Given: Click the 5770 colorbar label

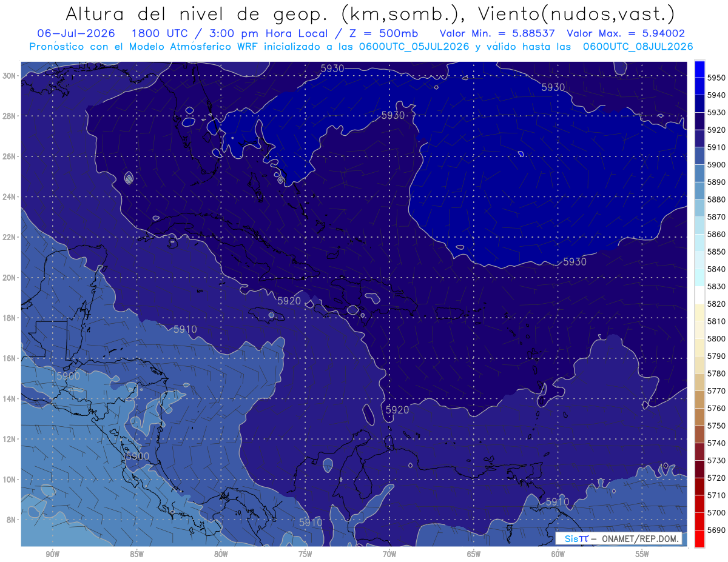Looking at the screenshot, I should pyautogui.click(x=717, y=391).
